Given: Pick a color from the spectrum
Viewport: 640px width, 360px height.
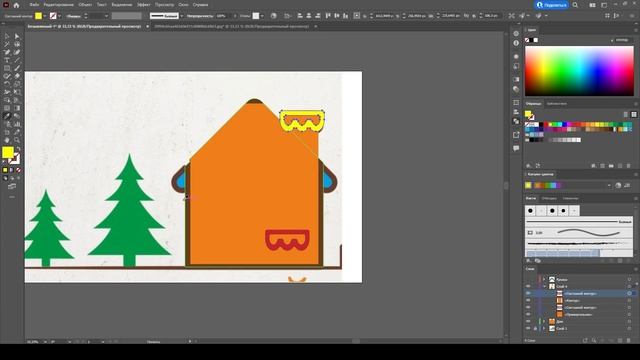Looking at the screenshot, I should 579,71.
